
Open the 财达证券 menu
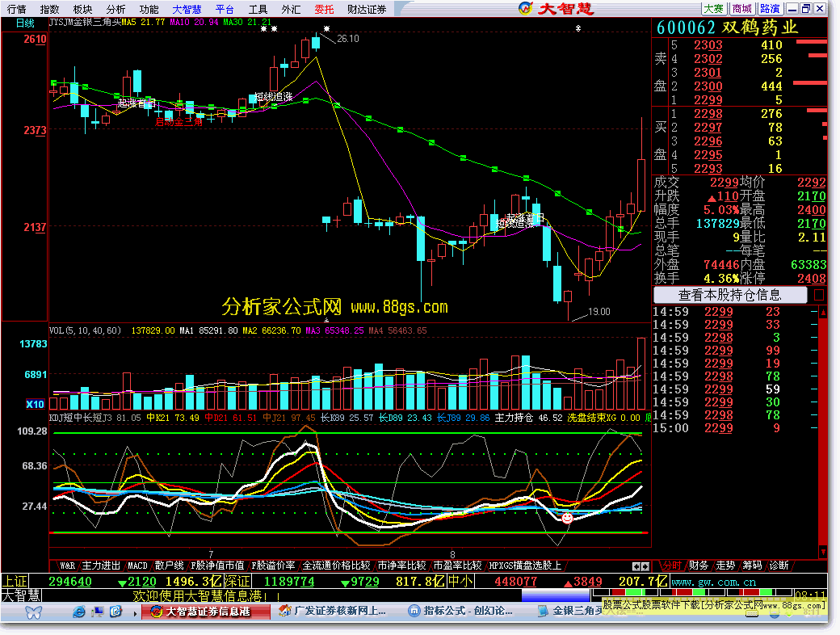click(367, 9)
